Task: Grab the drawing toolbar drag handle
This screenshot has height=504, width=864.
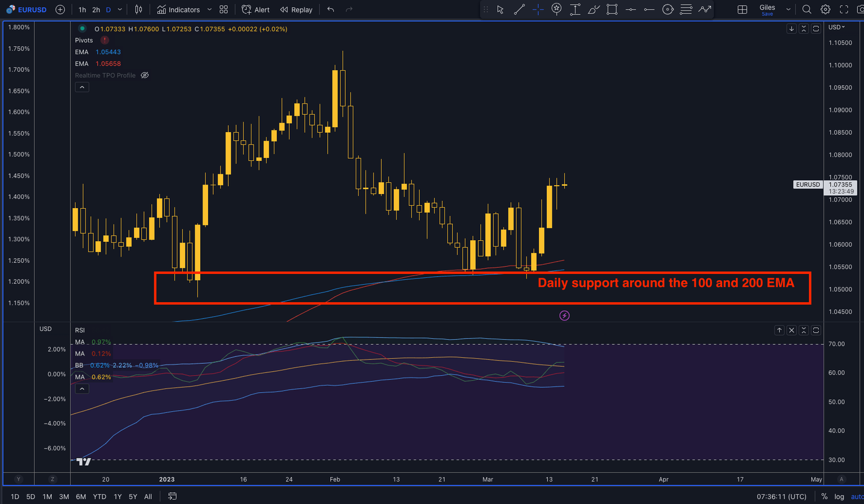Action: pos(486,10)
